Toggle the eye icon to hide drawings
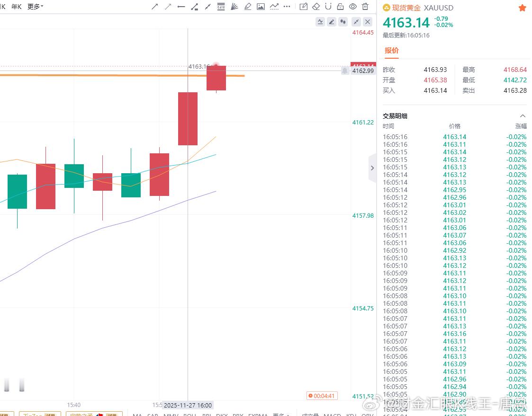The image size is (532, 416). (x=353, y=6)
